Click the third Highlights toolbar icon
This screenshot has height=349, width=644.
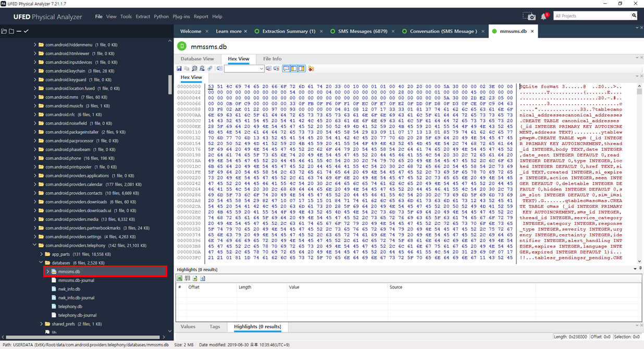(195, 279)
